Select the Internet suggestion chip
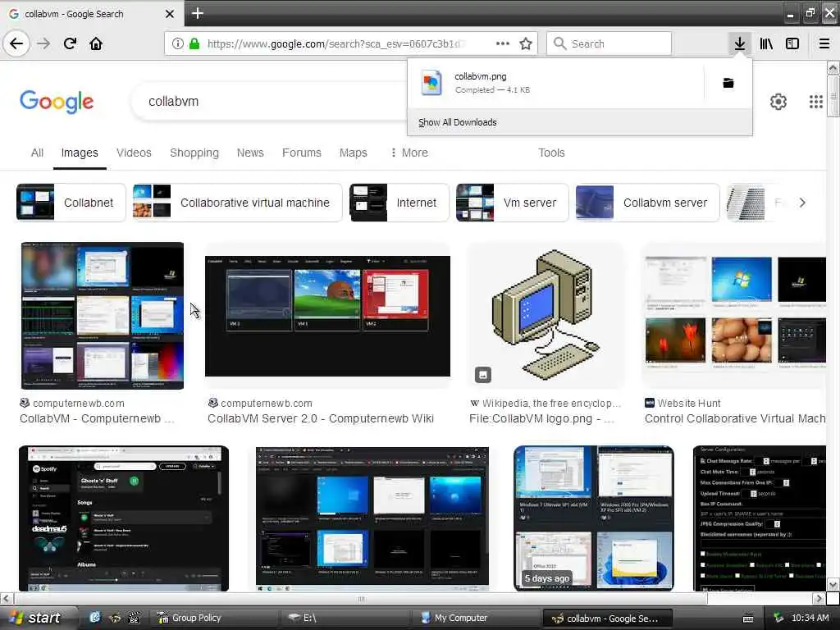Image resolution: width=840 pixels, height=630 pixels. tap(399, 203)
